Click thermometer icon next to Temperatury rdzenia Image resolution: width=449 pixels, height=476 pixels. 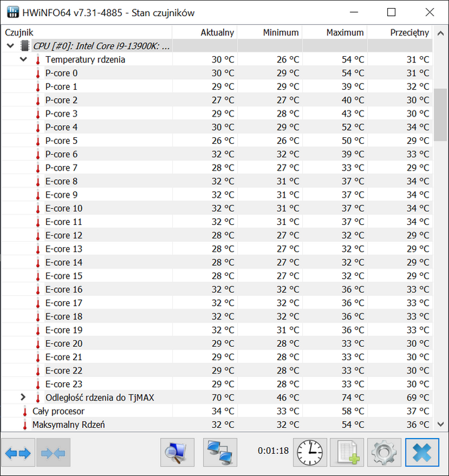38,60
